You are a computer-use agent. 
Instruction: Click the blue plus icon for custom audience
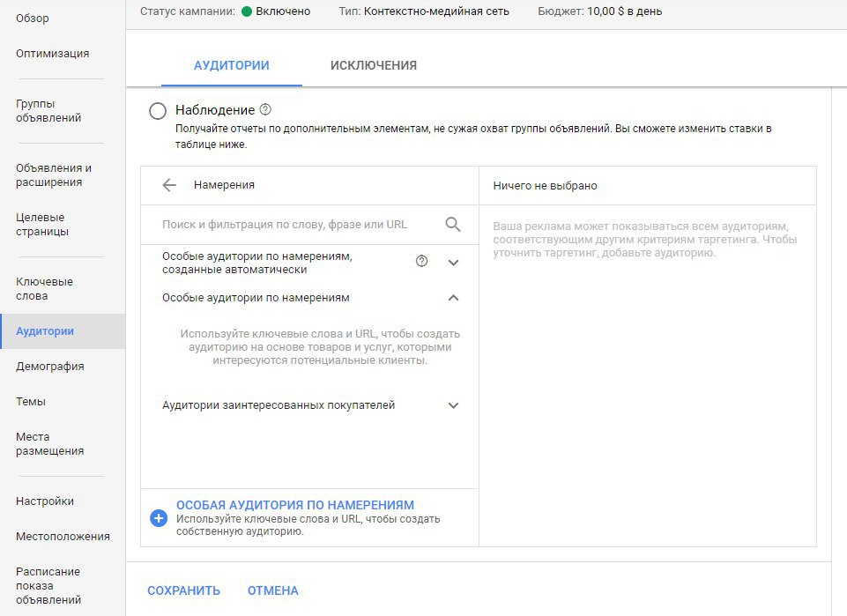[159, 518]
